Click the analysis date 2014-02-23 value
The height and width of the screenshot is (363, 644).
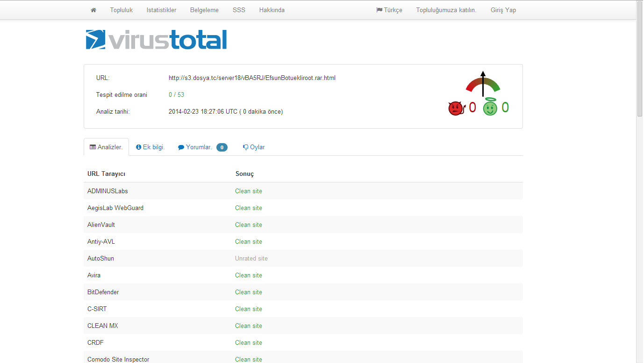[x=226, y=112]
